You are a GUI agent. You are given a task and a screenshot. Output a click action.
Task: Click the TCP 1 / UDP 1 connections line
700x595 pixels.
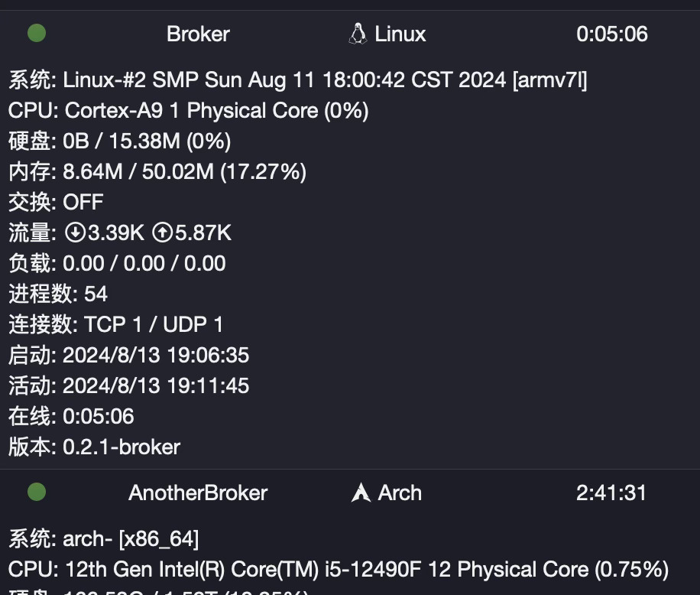(x=115, y=324)
